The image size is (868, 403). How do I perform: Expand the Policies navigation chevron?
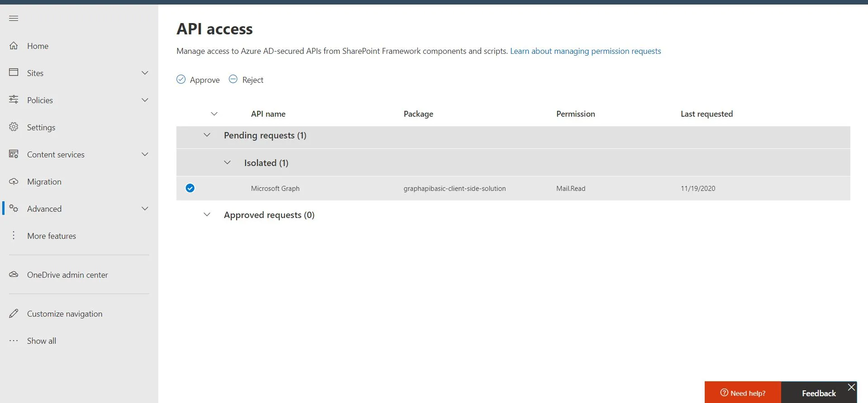(145, 100)
